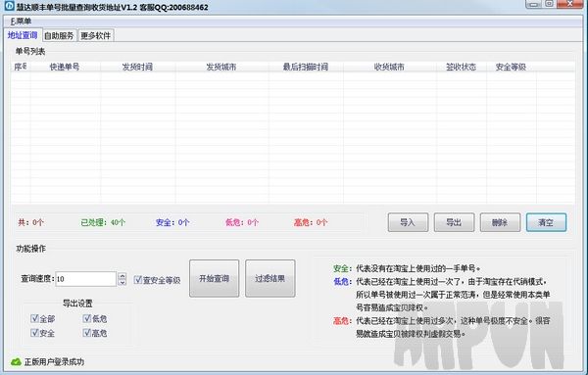Switch to the 更多软件 tab
Viewport: 588px width, 375px height.
[x=96, y=35]
